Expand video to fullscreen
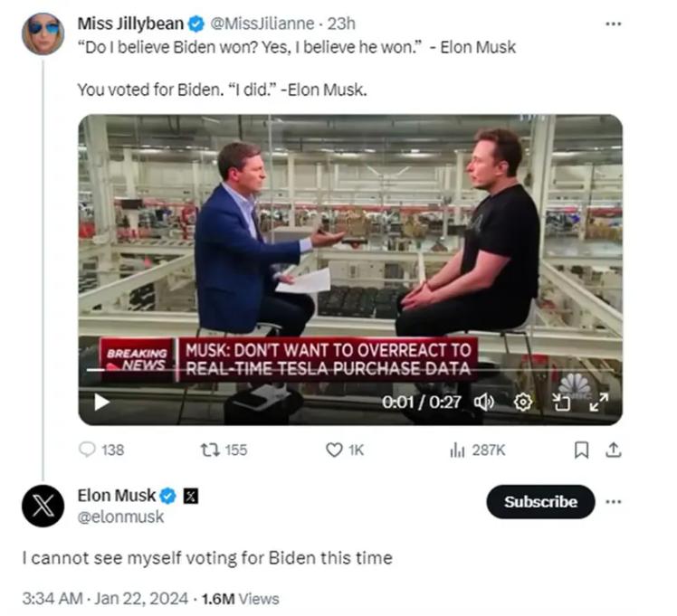The width and height of the screenshot is (677, 616). (599, 402)
